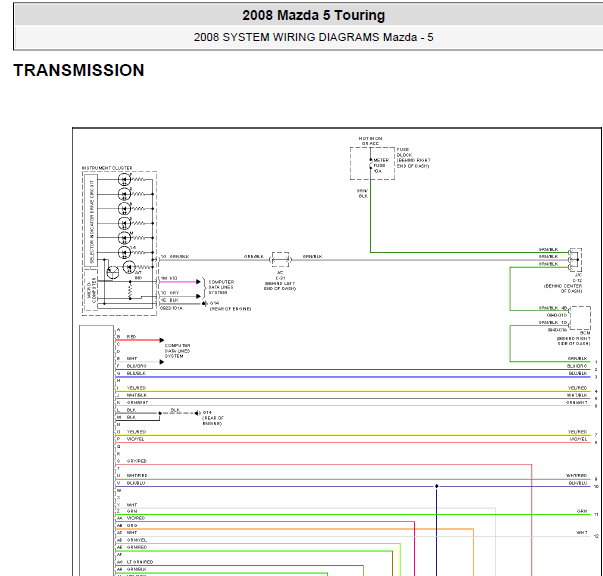603x576 pixels.
Task: Click the "GRN" label at right connector 11
Action: pyautogui.click(x=582, y=511)
